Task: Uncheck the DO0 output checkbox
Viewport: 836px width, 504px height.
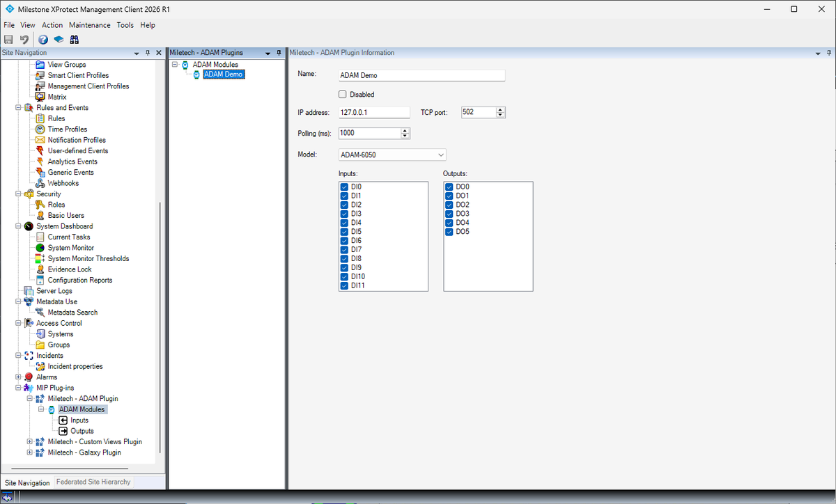Action: pos(449,187)
